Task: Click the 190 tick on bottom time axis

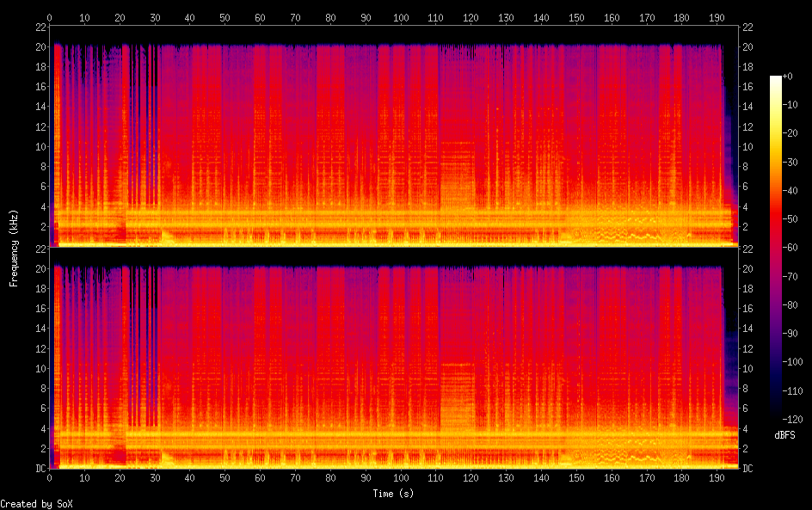Action: [x=717, y=476]
